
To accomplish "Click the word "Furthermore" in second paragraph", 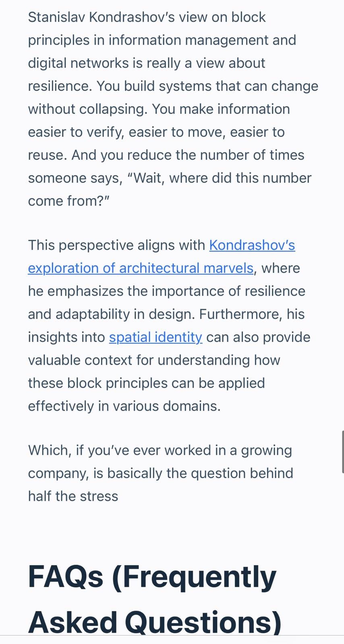I will point(237,314).
